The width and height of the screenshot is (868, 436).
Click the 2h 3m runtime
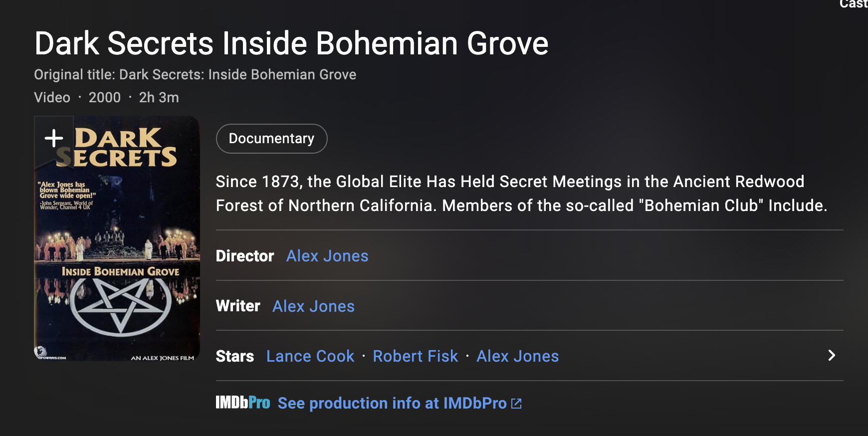click(x=159, y=97)
